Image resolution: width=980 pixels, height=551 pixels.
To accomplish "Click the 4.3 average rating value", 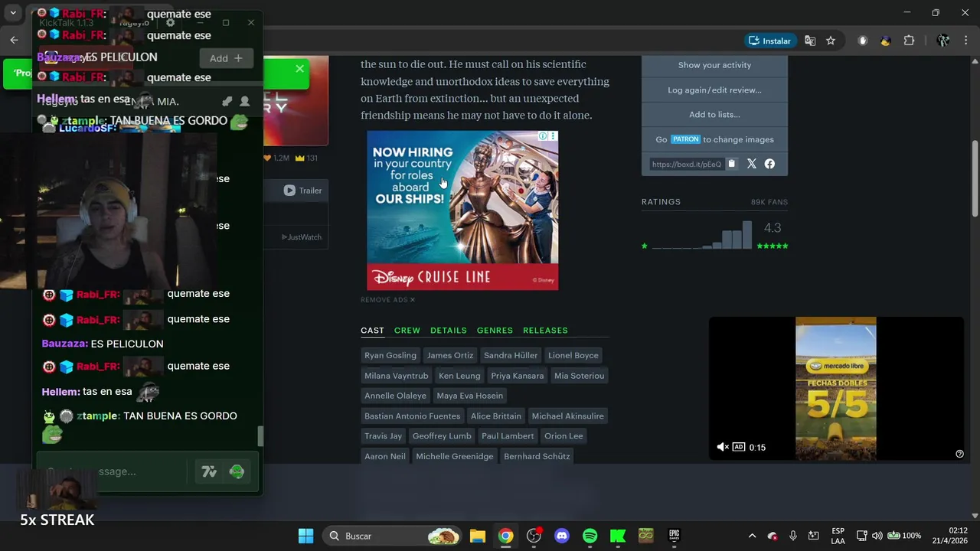I will [x=773, y=228].
